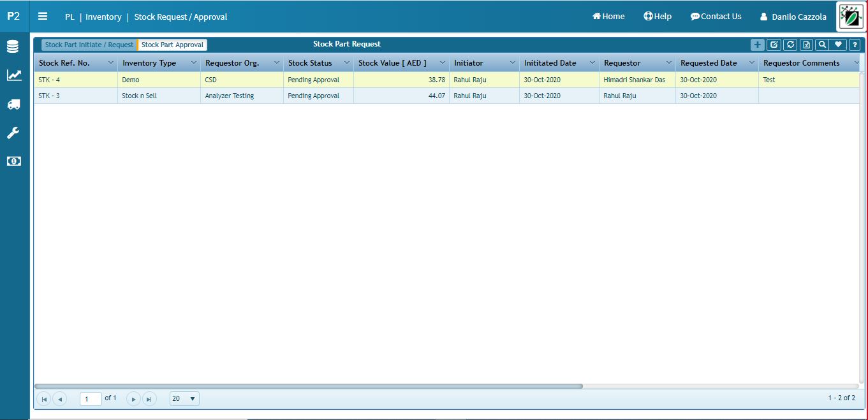Open Requestor Comments column filter arrow
The height and width of the screenshot is (420, 868).
[x=856, y=62]
